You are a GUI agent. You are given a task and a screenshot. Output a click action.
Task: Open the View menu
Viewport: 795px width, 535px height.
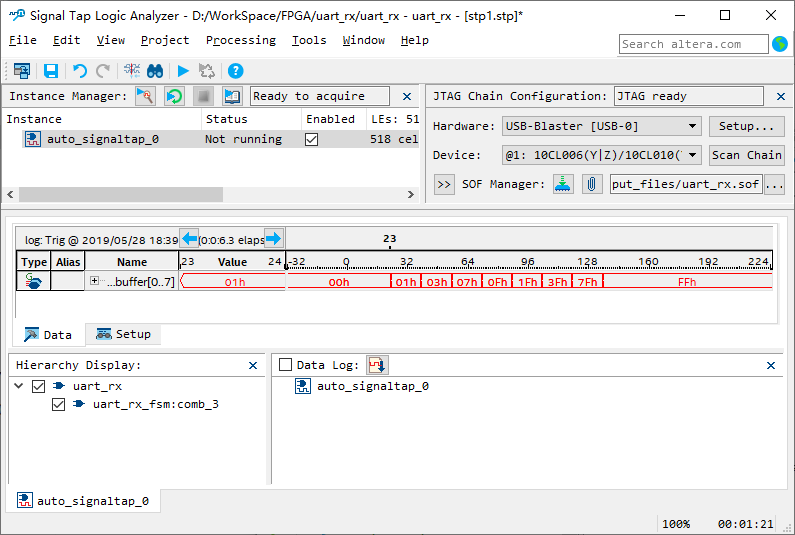(111, 40)
